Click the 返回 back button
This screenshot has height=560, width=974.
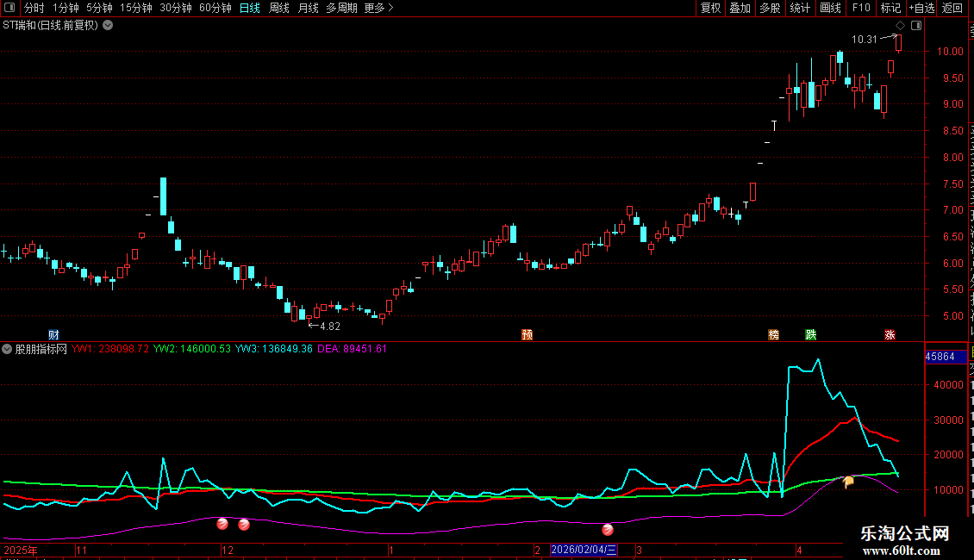[x=952, y=8]
